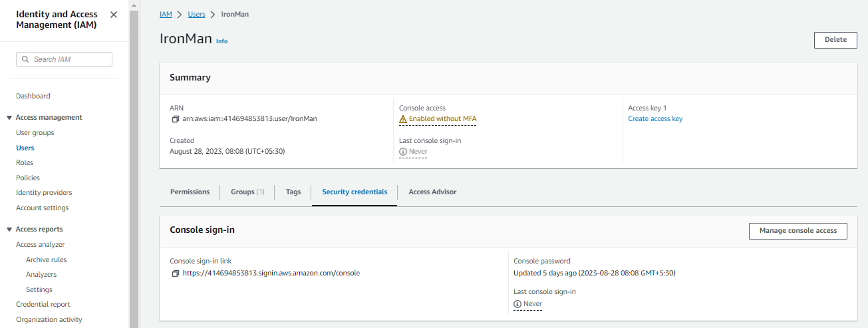Switch to the Permissions tab

click(x=190, y=192)
